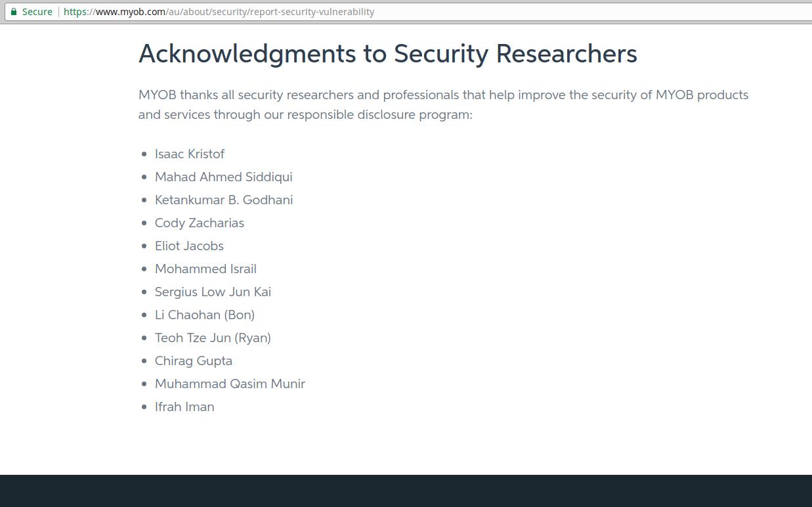Viewport: 812px width, 507px height.
Task: Click the name Muhammad Qasim Munir
Action: pyautogui.click(x=230, y=384)
